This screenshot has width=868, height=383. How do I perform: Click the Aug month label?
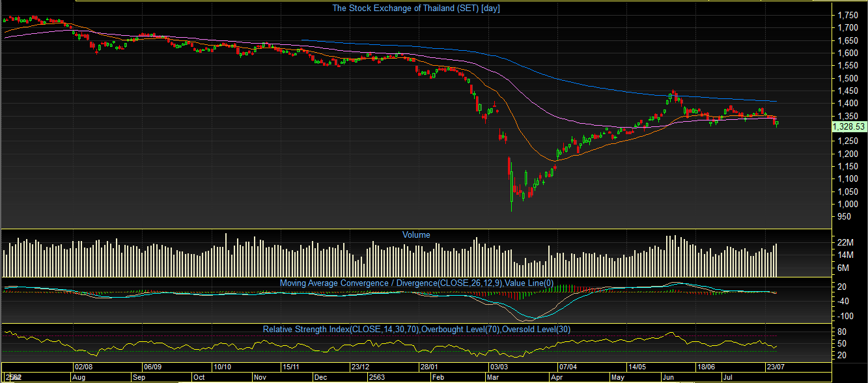coord(79,377)
